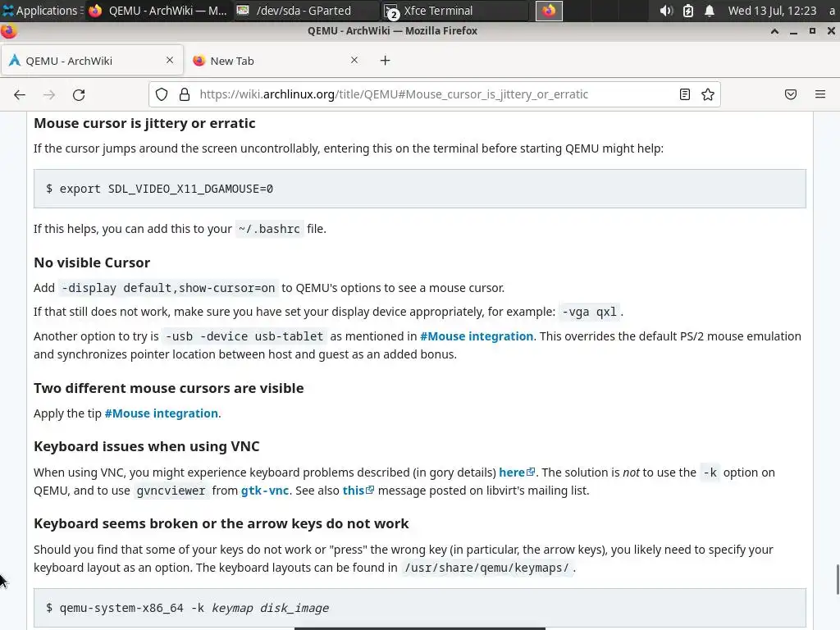Select QEMU - ArchWiki taskbar entry
This screenshot has width=840, height=630.
pyautogui.click(x=158, y=11)
